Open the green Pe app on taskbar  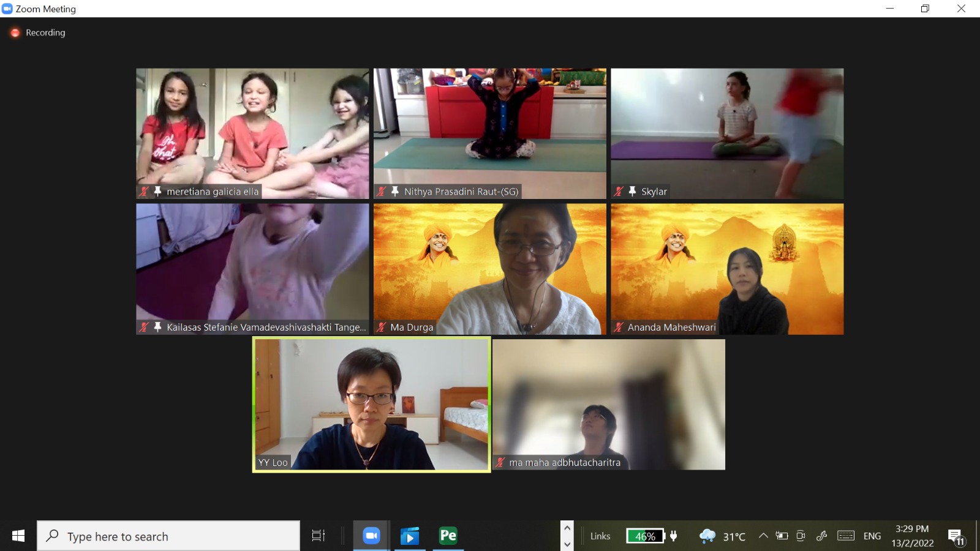[448, 536]
